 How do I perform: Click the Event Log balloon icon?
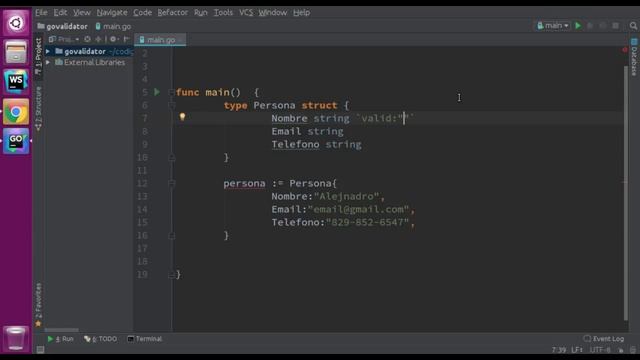pos(587,339)
